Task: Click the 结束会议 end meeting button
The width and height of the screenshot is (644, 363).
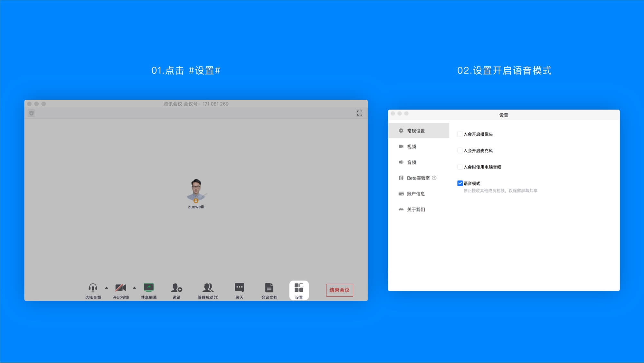Action: tap(339, 290)
